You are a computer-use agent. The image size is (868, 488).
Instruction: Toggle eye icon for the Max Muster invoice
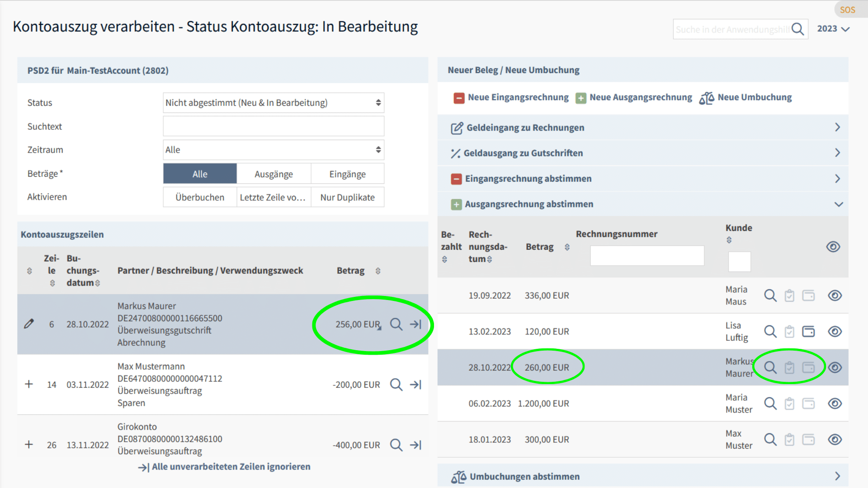tap(835, 440)
